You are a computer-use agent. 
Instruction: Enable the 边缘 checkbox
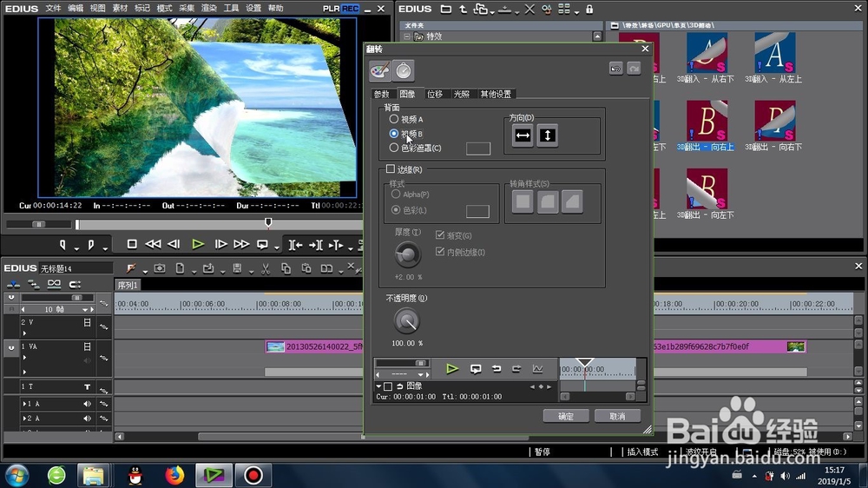[x=391, y=169]
